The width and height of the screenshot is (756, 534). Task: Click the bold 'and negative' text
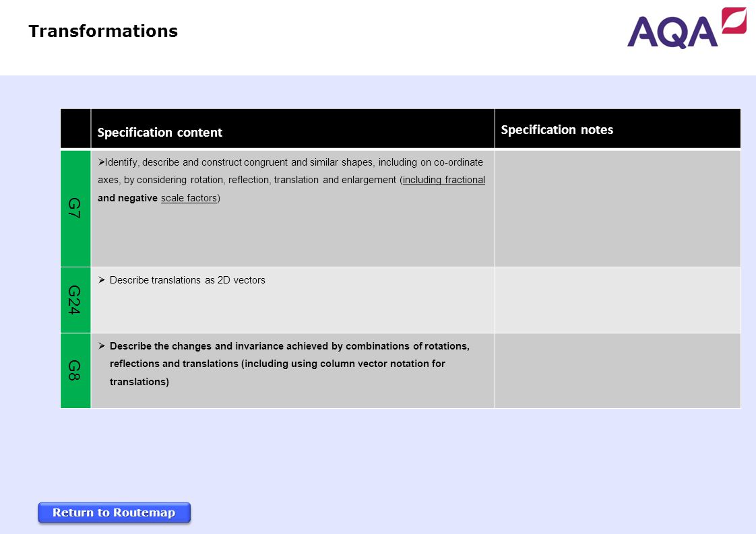click(x=128, y=198)
